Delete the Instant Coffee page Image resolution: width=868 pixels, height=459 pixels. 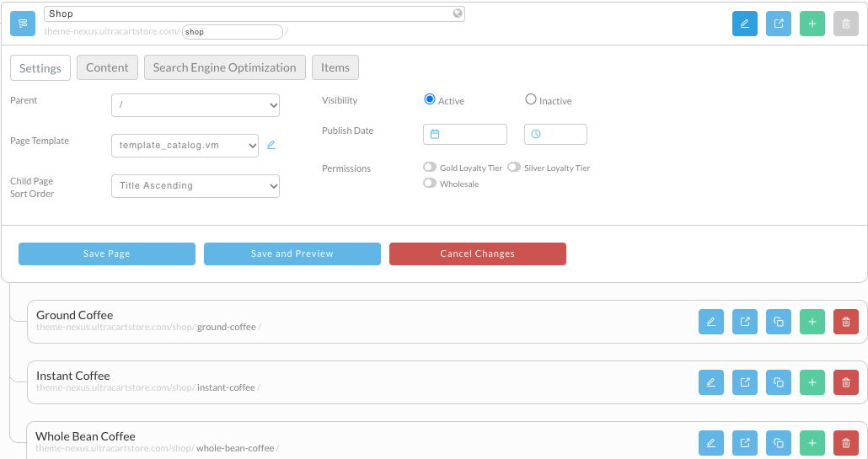point(846,382)
